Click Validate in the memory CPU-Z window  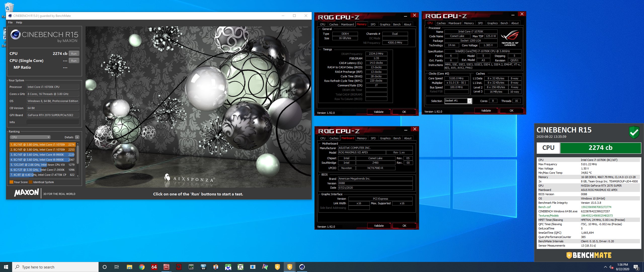[x=379, y=112]
